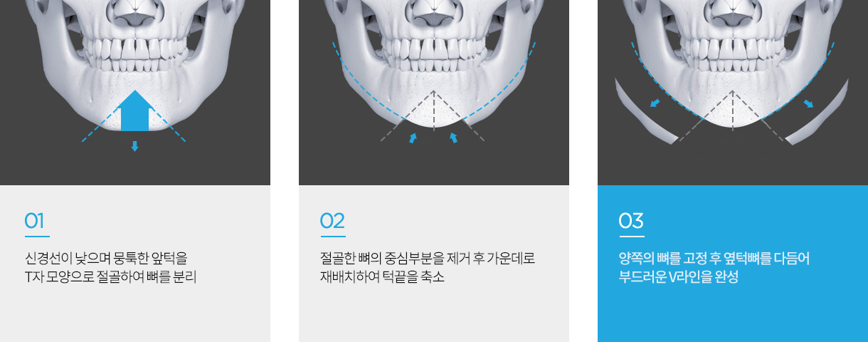The width and height of the screenshot is (868, 342).
Task: Click the gray dashed triangle on step 02 chin
Action: tap(433, 115)
